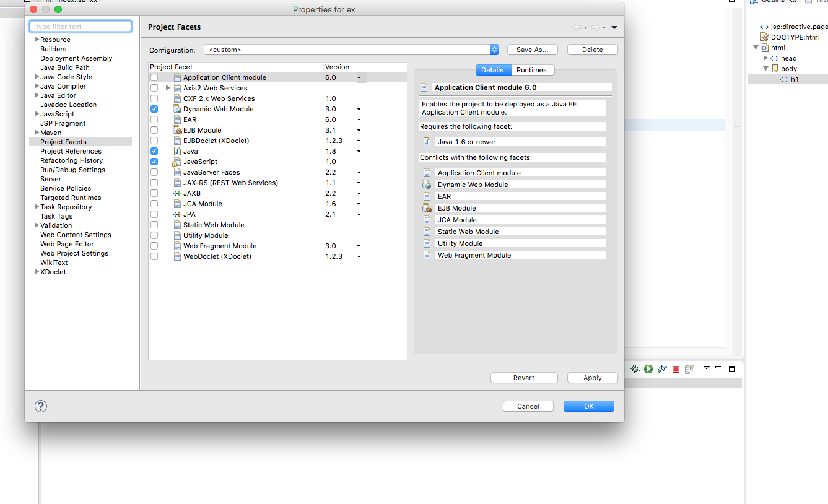Enable the JavaServer Faces checkbox

[154, 172]
